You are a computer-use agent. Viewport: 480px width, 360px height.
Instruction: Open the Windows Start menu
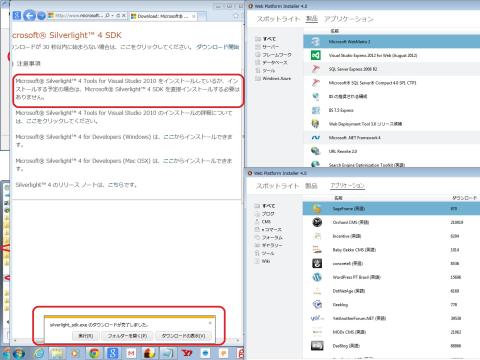click(x=19, y=353)
